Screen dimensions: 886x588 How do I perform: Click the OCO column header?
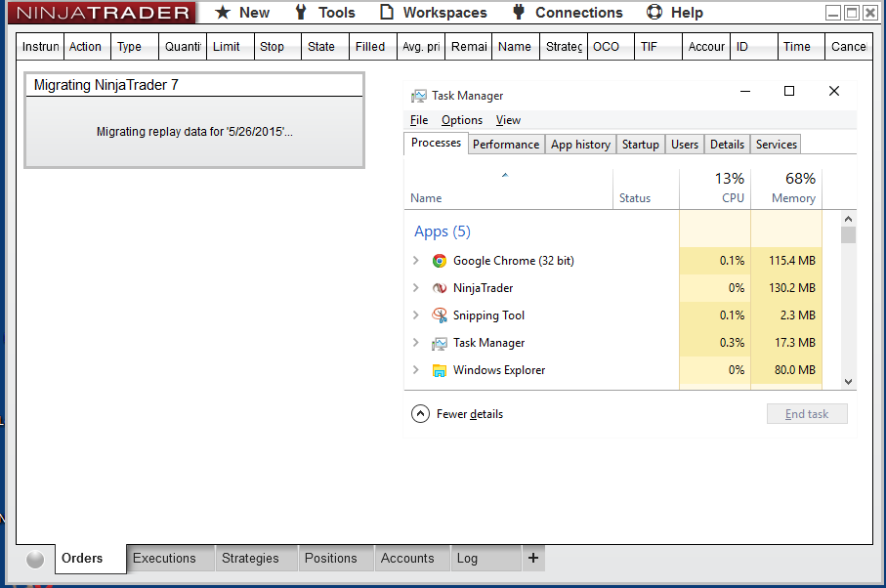[x=611, y=47]
